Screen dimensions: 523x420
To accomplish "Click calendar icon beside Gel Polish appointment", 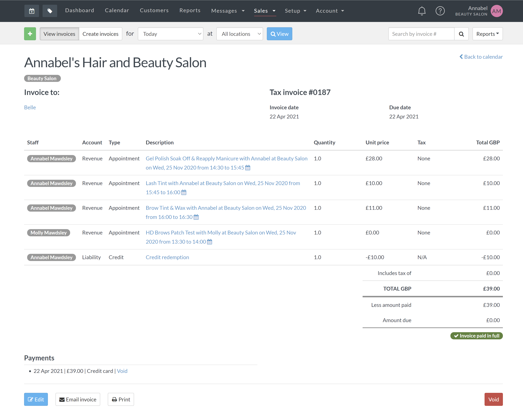I will (x=247, y=168).
